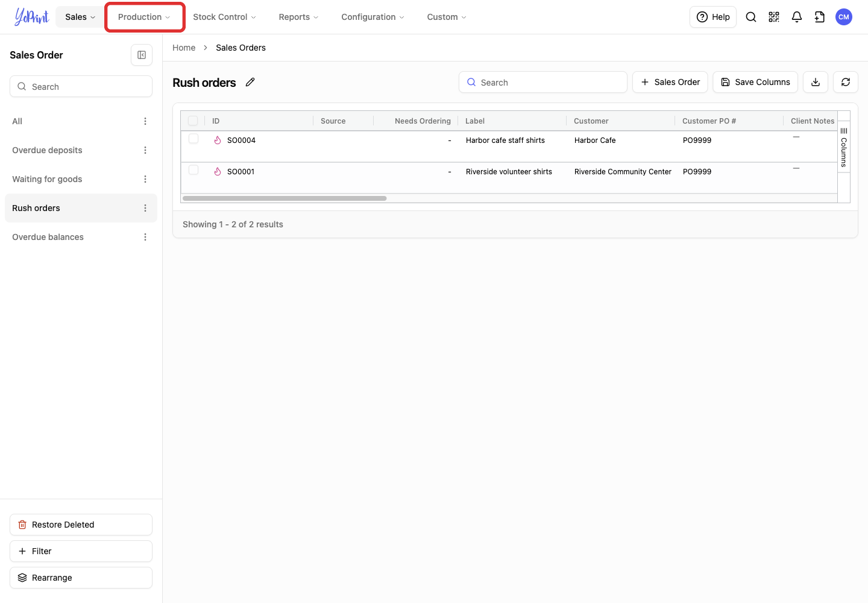Expand the Configuration dropdown menu
This screenshot has width=868, height=603.
(373, 17)
